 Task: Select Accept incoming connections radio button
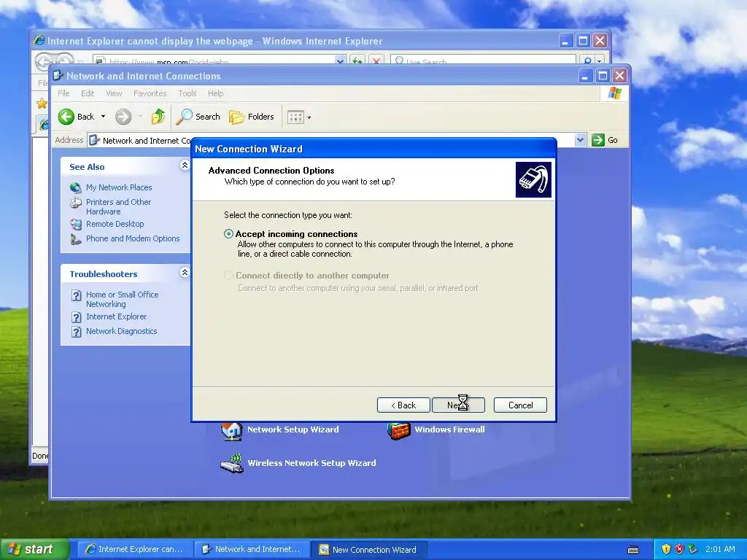click(x=228, y=234)
